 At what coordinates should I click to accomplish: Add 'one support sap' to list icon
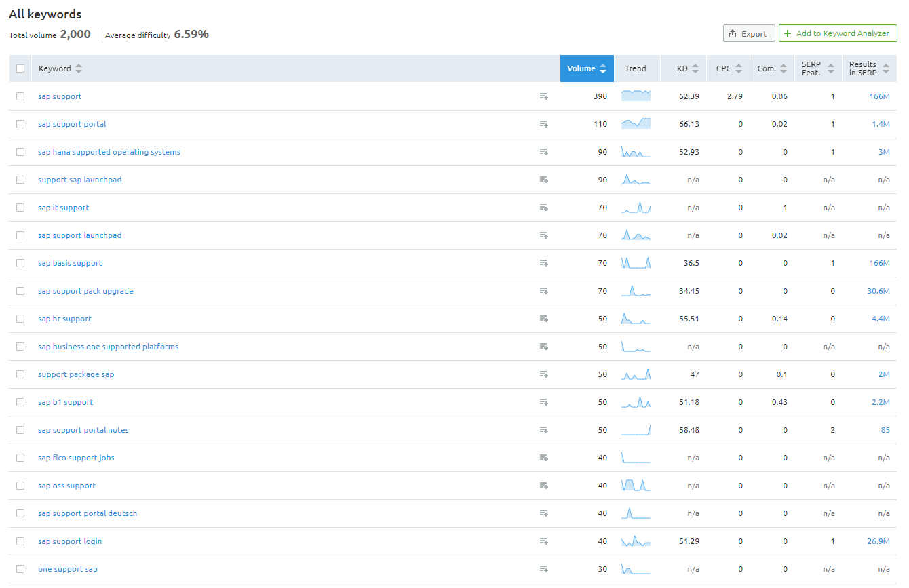pos(543,569)
